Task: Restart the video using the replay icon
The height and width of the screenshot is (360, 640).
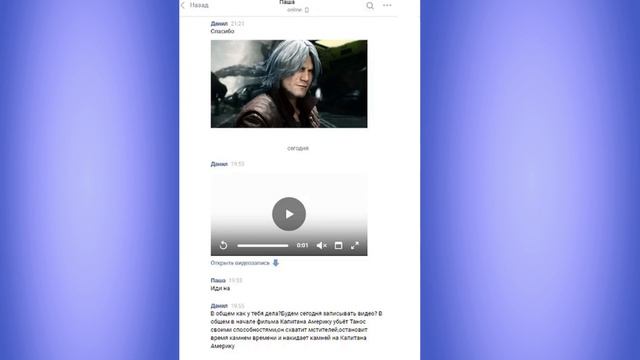Action: pyautogui.click(x=223, y=245)
